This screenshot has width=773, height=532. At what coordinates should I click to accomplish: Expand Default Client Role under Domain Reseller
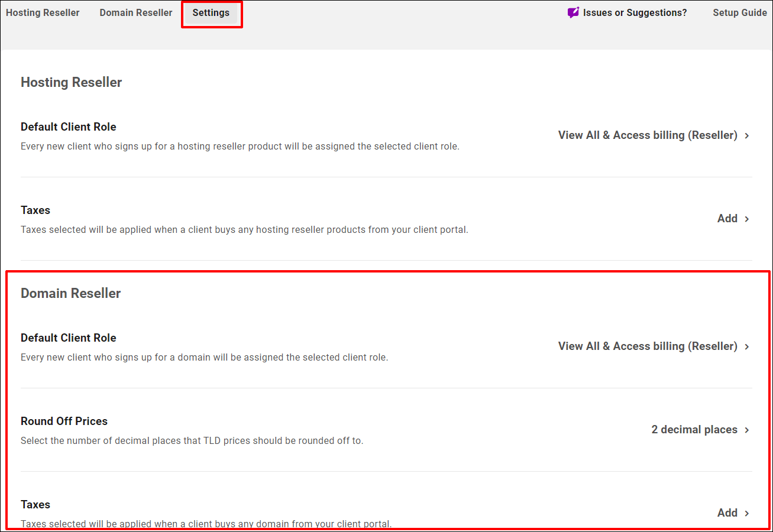[x=746, y=346]
